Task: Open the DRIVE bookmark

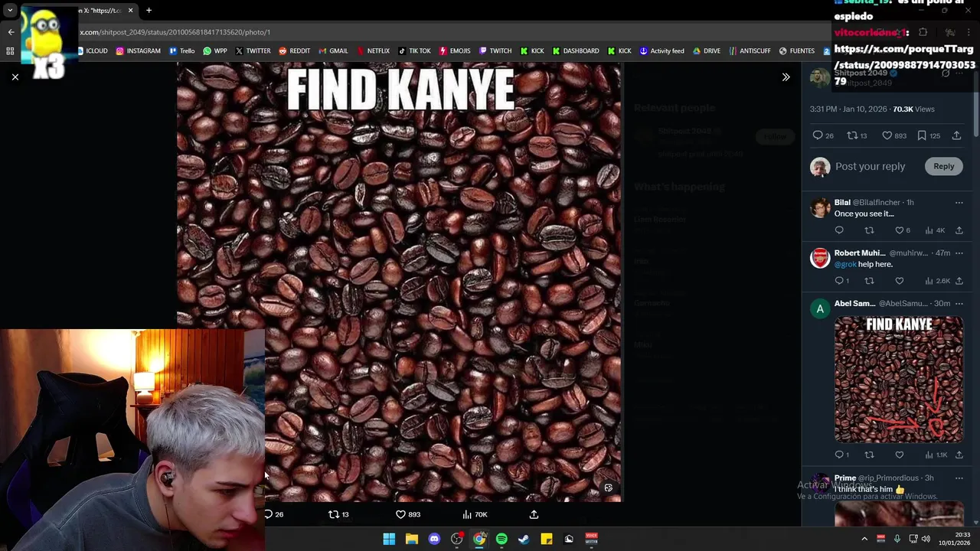Action: coord(706,51)
